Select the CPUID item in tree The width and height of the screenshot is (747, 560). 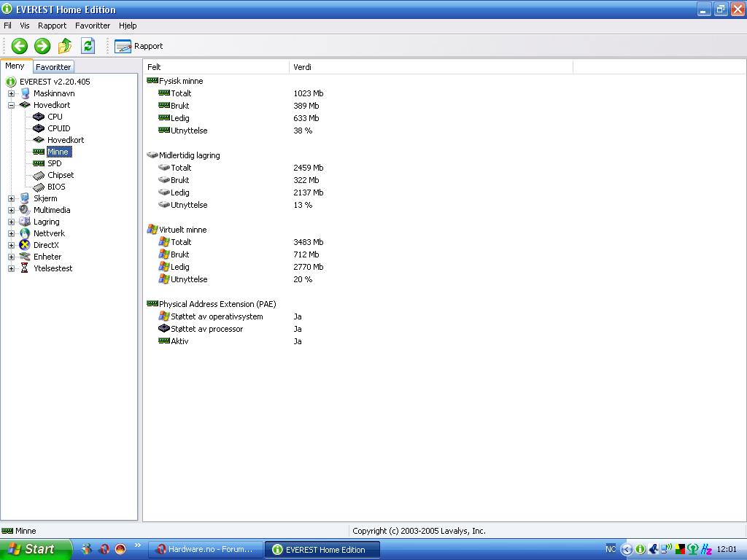58,128
